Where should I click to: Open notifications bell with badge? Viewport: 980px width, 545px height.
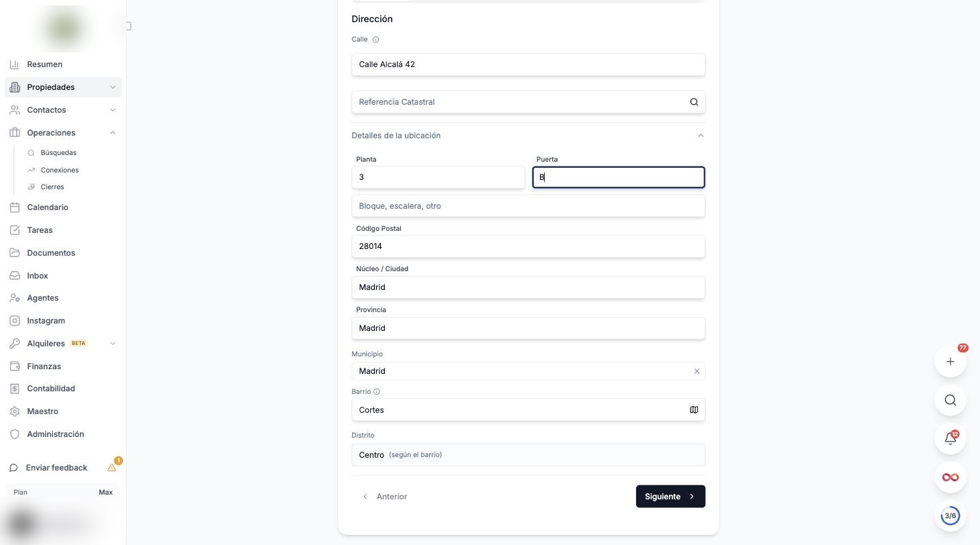coord(950,439)
